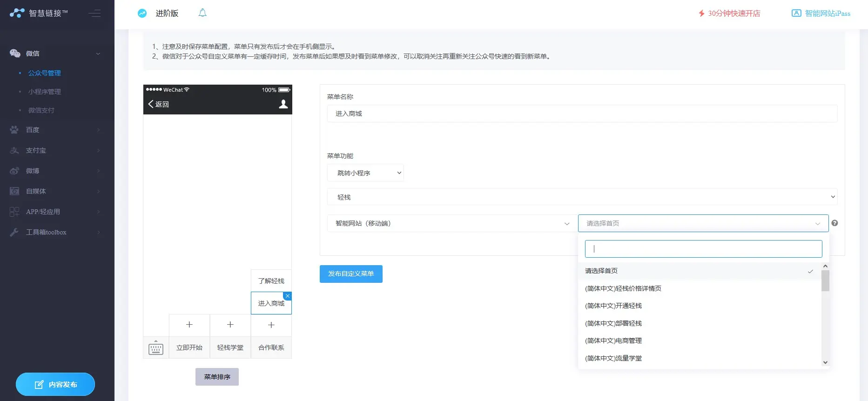Add submenu above 轻栈学堂 with plus icon
Viewport: 868px width, 401px height.
coord(230,325)
